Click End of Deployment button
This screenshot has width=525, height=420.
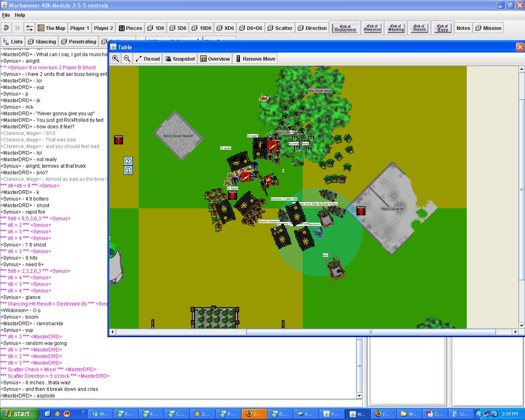[x=345, y=28]
